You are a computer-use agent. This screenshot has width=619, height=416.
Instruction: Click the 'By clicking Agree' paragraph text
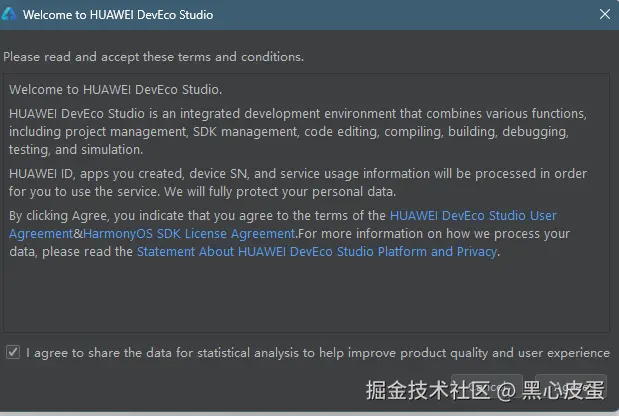[x=197, y=215]
